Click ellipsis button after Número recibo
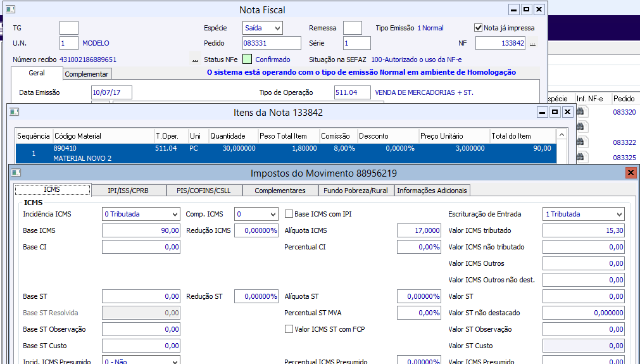 click(195, 60)
